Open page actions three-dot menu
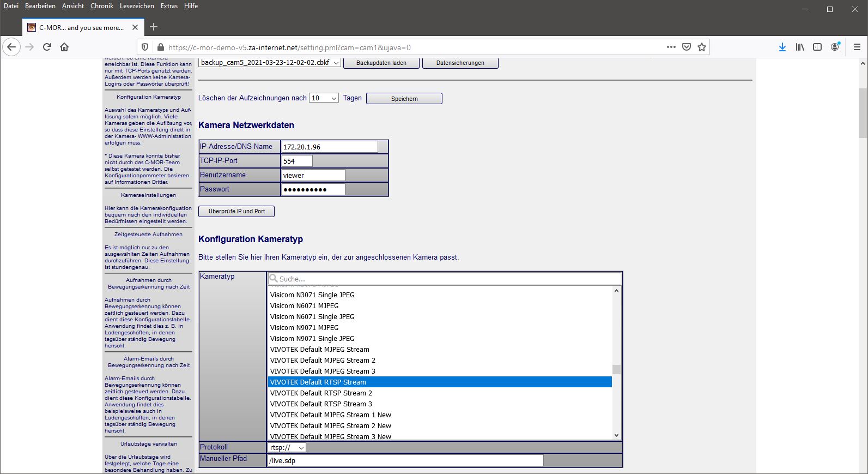The height and width of the screenshot is (474, 868). 671,47
